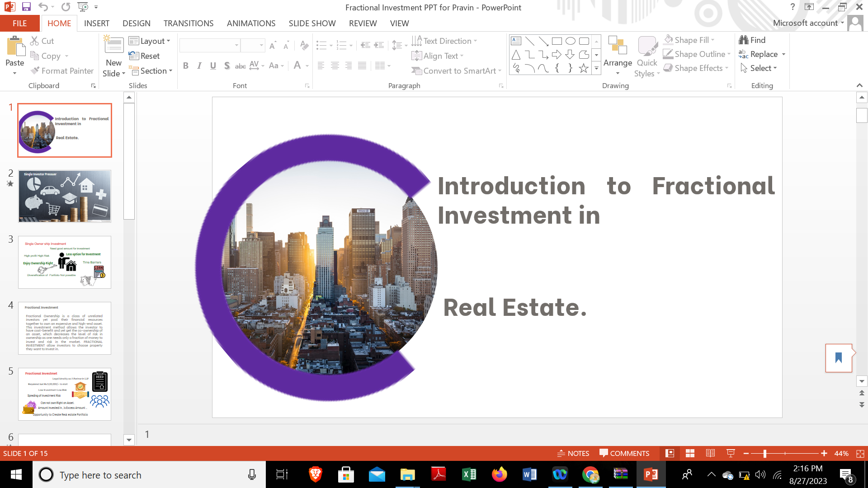The width and height of the screenshot is (868, 488).
Task: Switch to Slide Sorter view icon
Action: point(690,453)
